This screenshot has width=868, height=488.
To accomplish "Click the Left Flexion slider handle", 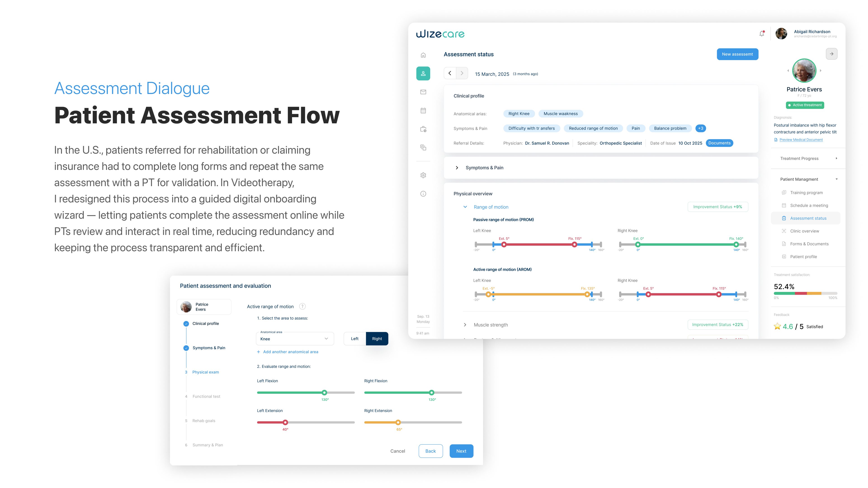I will pos(324,392).
